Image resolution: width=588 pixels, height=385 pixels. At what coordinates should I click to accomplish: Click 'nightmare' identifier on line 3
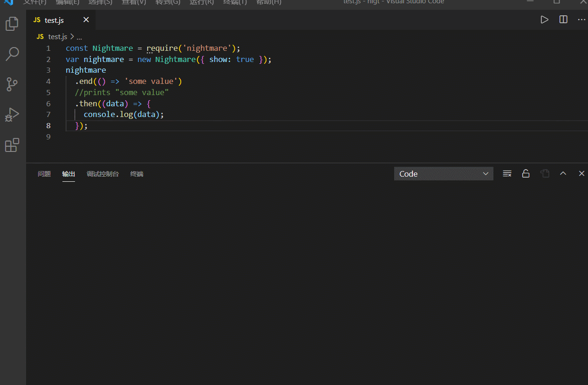[86, 70]
